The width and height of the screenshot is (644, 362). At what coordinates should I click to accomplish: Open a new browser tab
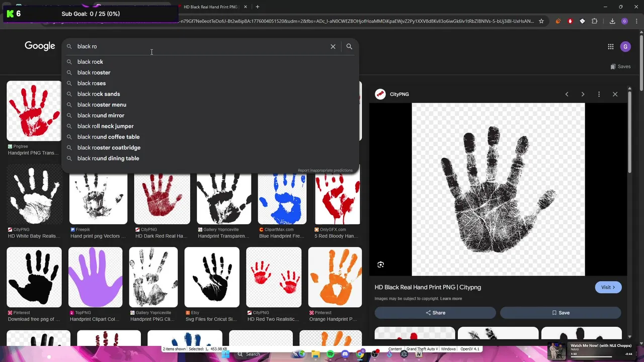(257, 7)
